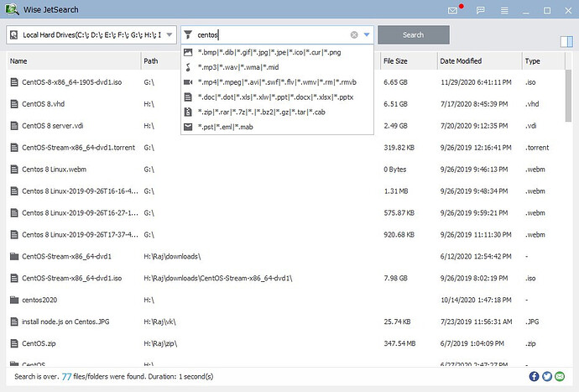Image resolution: width=579 pixels, height=392 pixels.
Task: Sort results by File Size column header
Action: (x=409, y=61)
